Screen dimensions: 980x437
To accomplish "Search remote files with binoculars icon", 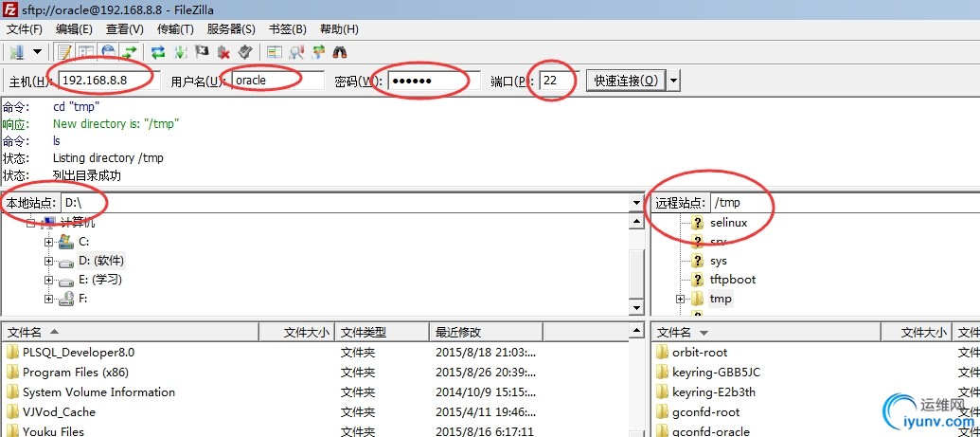I will coord(340,52).
